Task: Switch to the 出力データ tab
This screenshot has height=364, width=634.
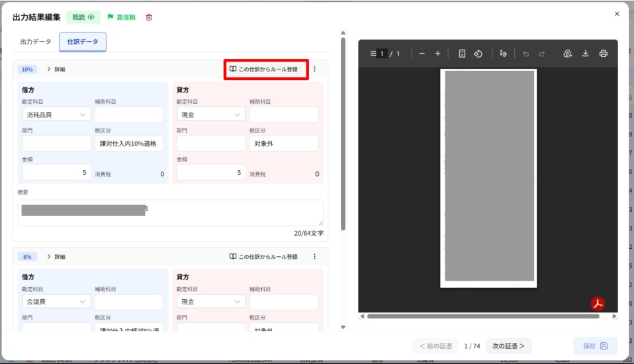Action: 36,42
